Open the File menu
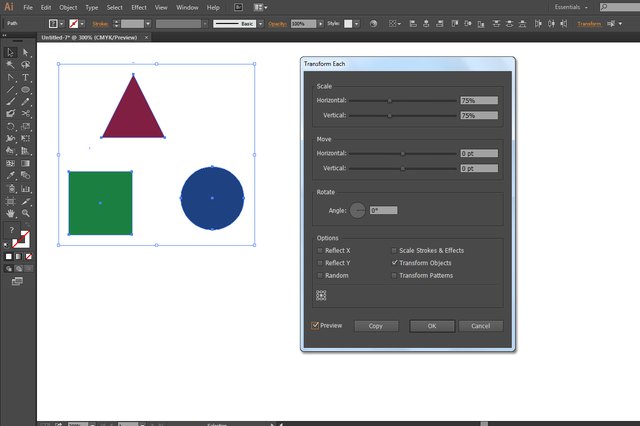Image resolution: width=640 pixels, height=426 pixels. [28, 7]
